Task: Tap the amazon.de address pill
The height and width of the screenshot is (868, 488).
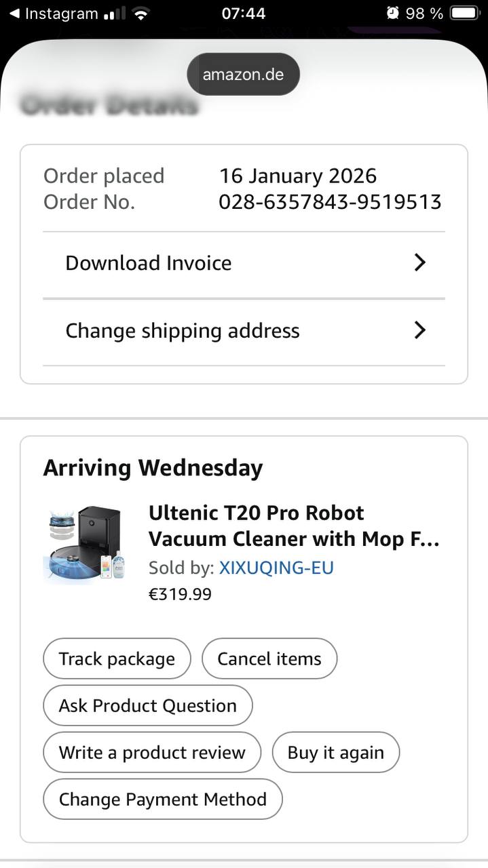Action: coord(243,74)
